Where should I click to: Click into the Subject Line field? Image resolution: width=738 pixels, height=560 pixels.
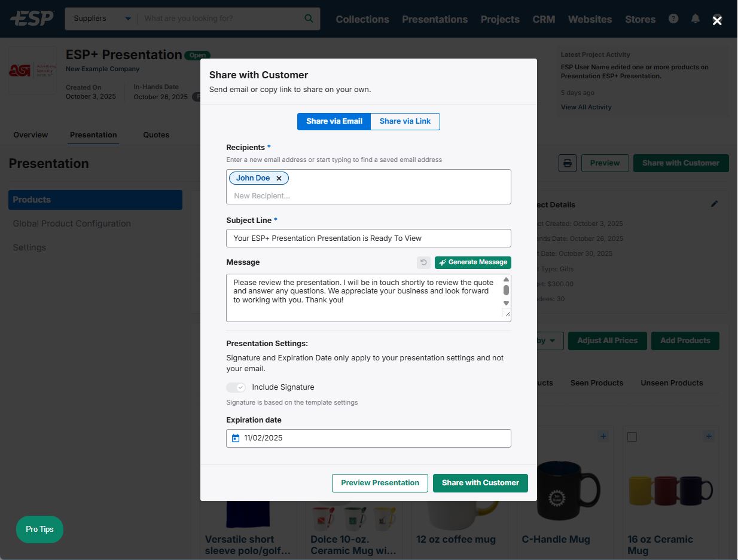click(368, 238)
